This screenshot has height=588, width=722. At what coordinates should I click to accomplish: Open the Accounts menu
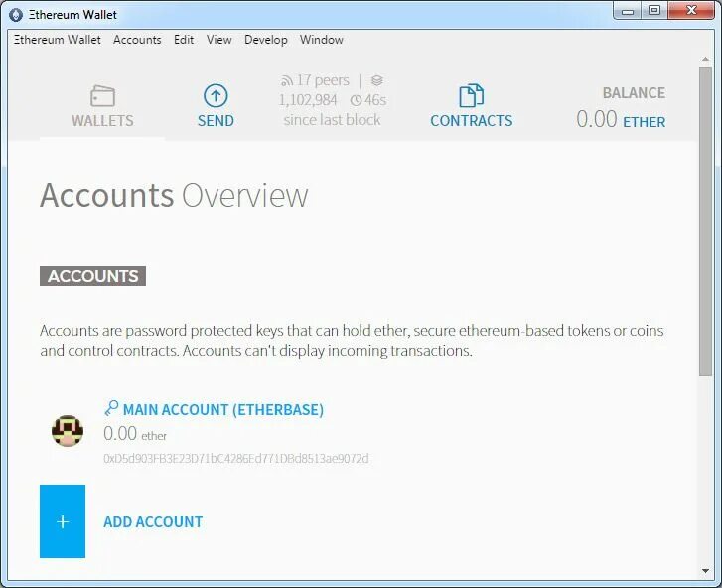[137, 40]
